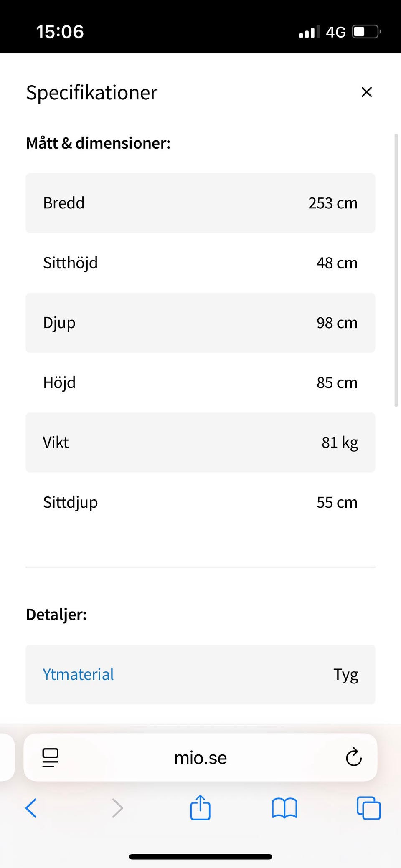Open the Ytmaterial link
The image size is (401, 868).
click(78, 674)
